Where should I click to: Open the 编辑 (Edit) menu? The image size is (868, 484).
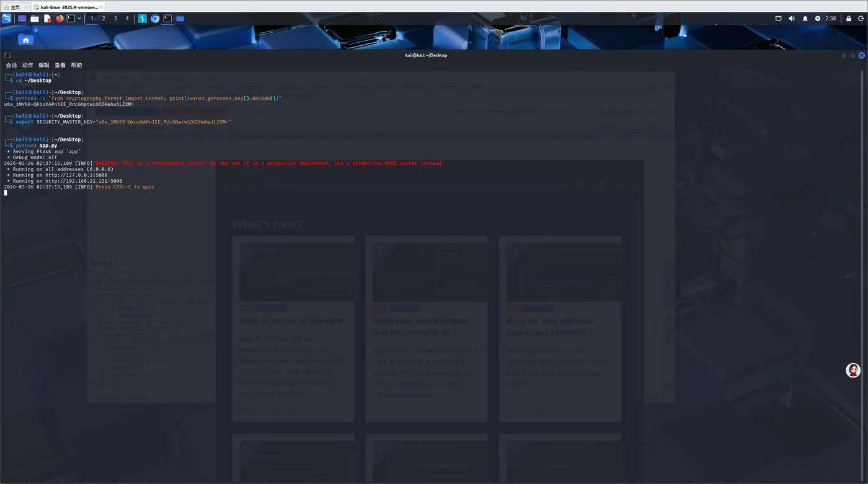coord(43,65)
